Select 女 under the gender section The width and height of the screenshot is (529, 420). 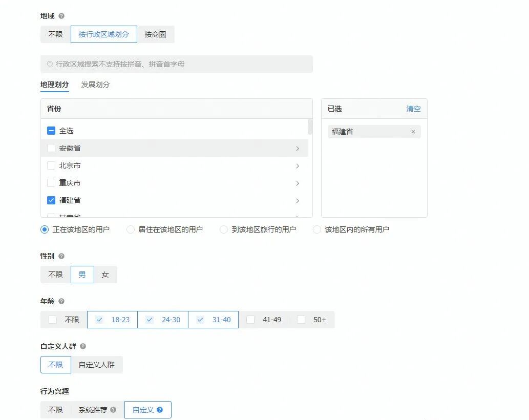(105, 275)
